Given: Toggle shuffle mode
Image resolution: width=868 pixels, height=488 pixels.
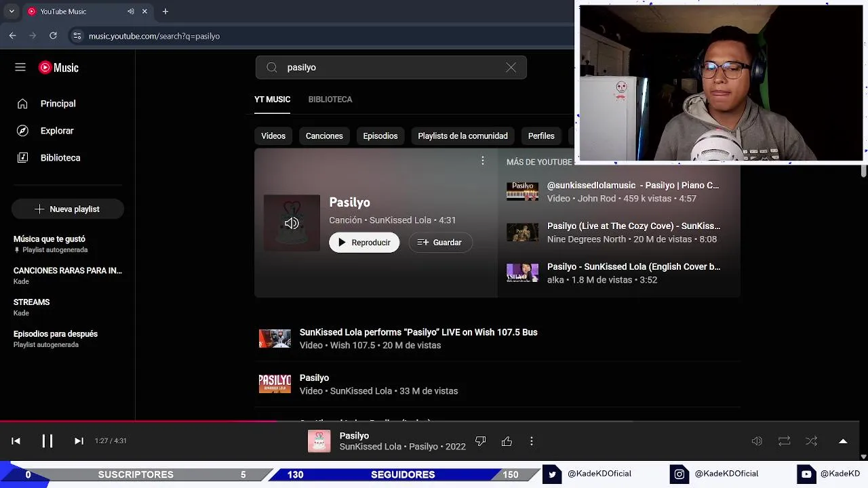Looking at the screenshot, I should [x=811, y=441].
